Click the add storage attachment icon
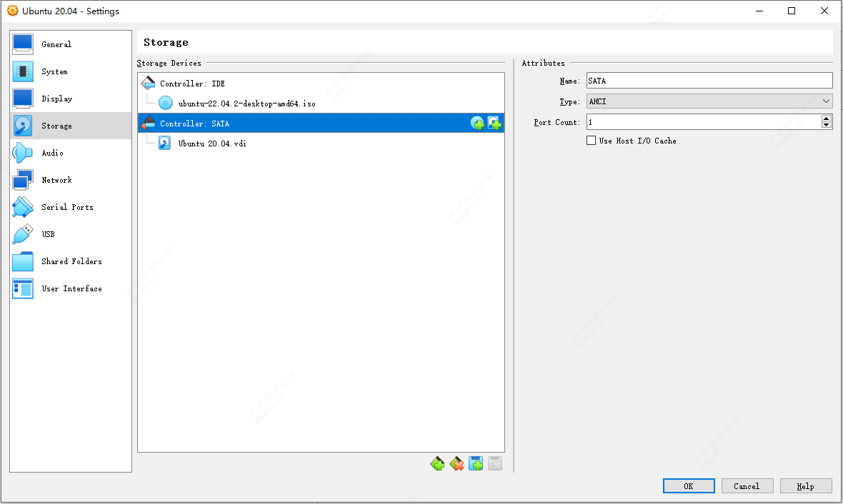 [476, 463]
